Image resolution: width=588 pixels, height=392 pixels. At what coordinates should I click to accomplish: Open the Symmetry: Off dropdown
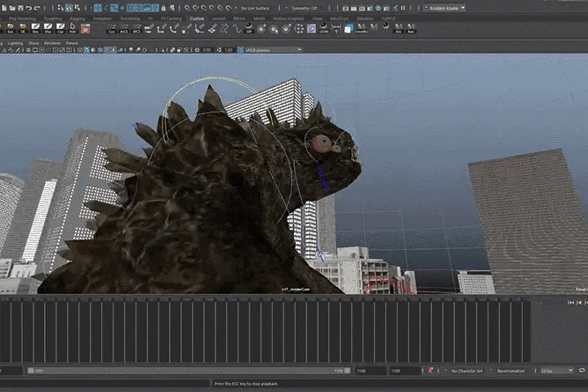pyautogui.click(x=302, y=7)
